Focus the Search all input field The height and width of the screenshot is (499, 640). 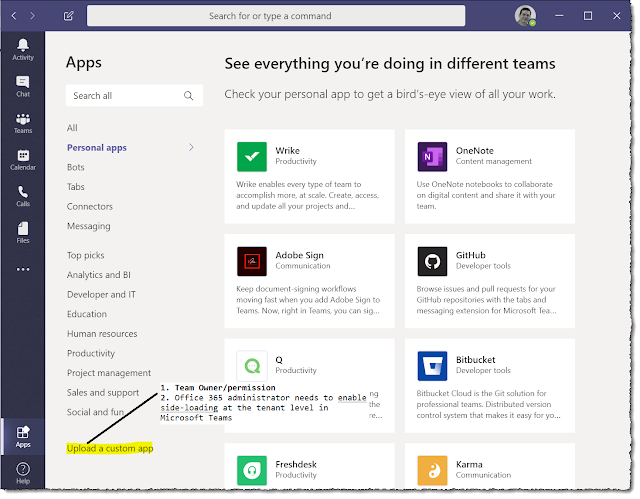point(134,95)
